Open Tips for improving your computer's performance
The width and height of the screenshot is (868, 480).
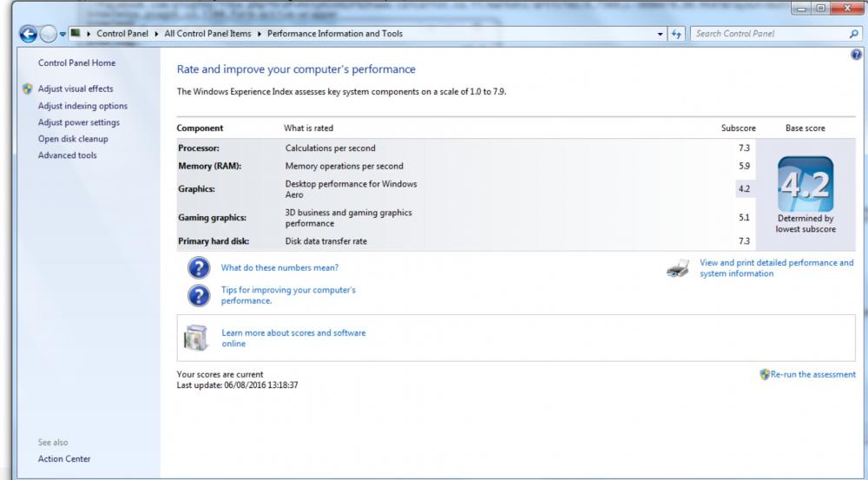pyautogui.click(x=288, y=296)
